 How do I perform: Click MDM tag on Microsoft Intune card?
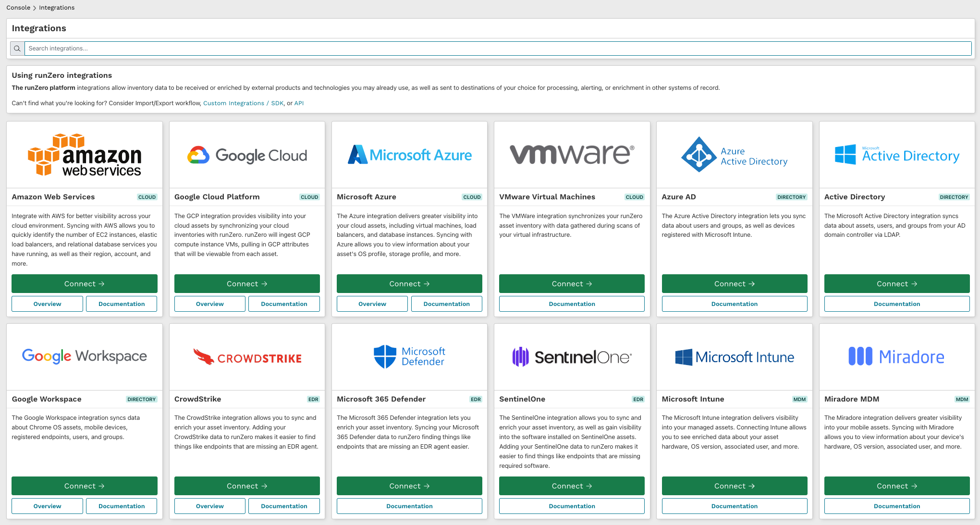coord(800,400)
